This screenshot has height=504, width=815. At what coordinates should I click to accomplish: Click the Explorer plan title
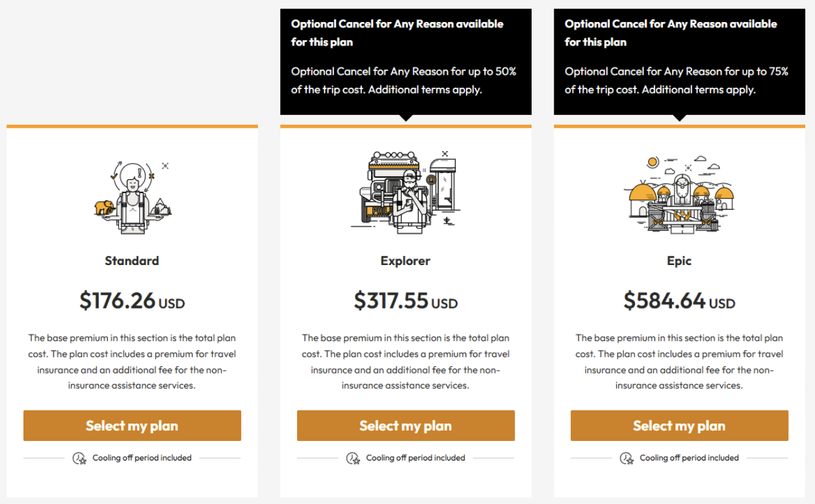click(406, 261)
